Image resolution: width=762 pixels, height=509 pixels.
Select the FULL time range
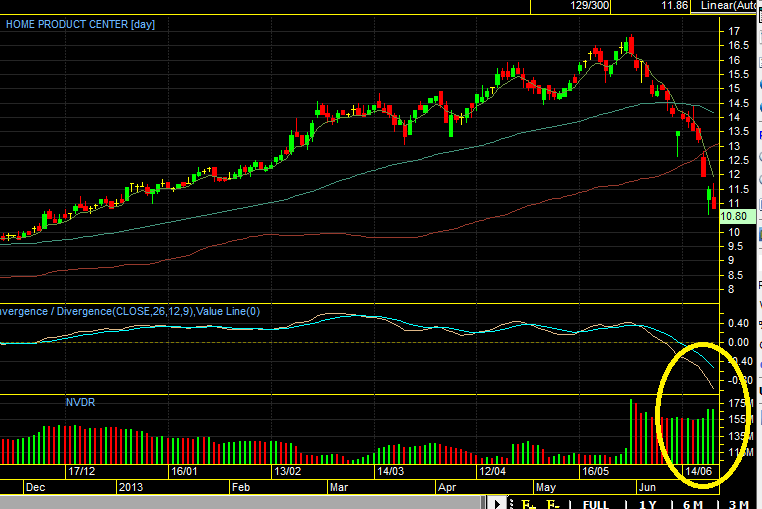coord(596,505)
